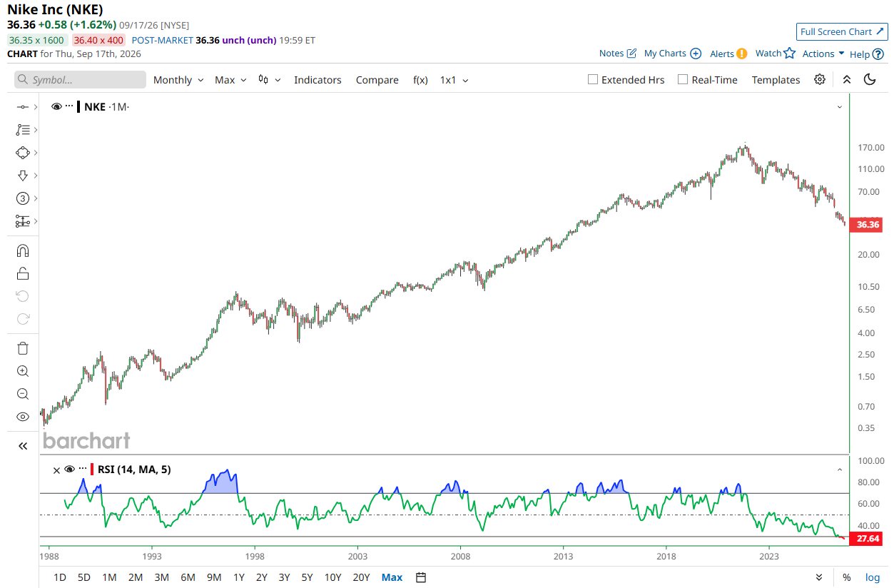Toggle the magnet snap mode

22,250
